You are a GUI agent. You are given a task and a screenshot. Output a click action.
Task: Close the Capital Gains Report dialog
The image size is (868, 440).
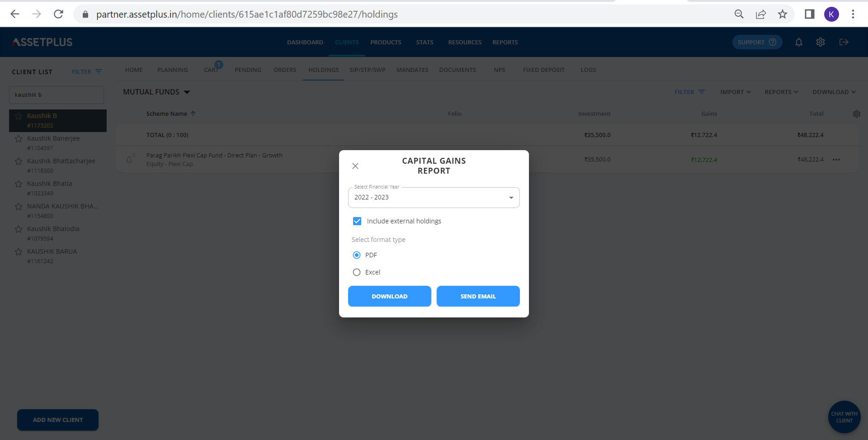coord(355,166)
